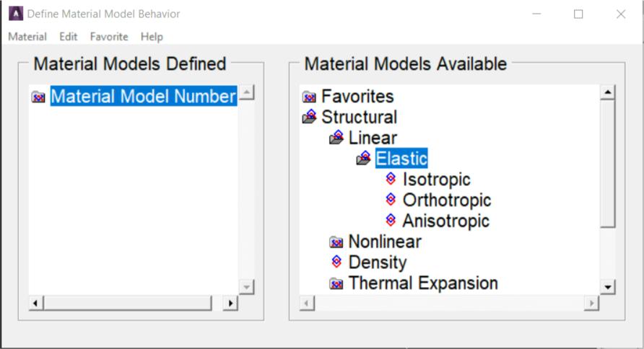This screenshot has width=644, height=349.
Task: Collapse the Linear folder icon
Action: point(336,138)
